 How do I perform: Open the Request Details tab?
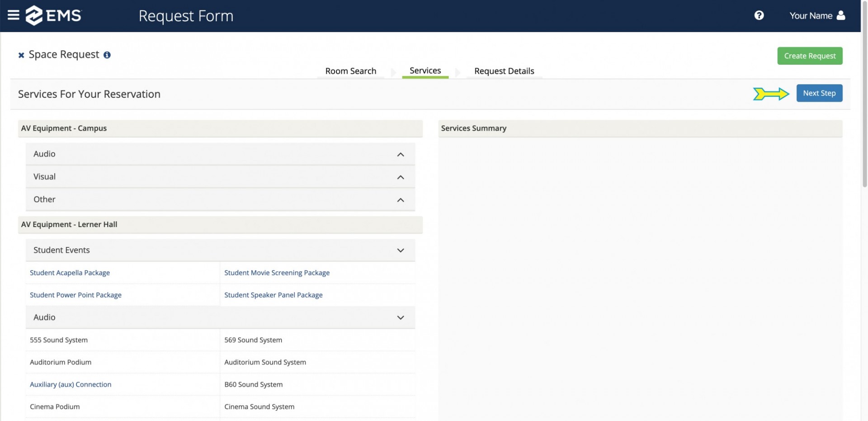[504, 71]
